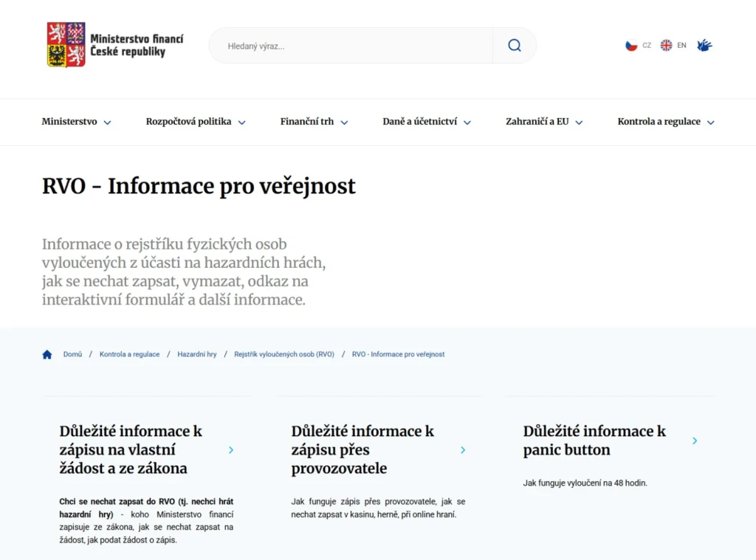Screen dimensions: 756x560
Task: Open Důležité informace k panic button
Action: tap(594, 440)
